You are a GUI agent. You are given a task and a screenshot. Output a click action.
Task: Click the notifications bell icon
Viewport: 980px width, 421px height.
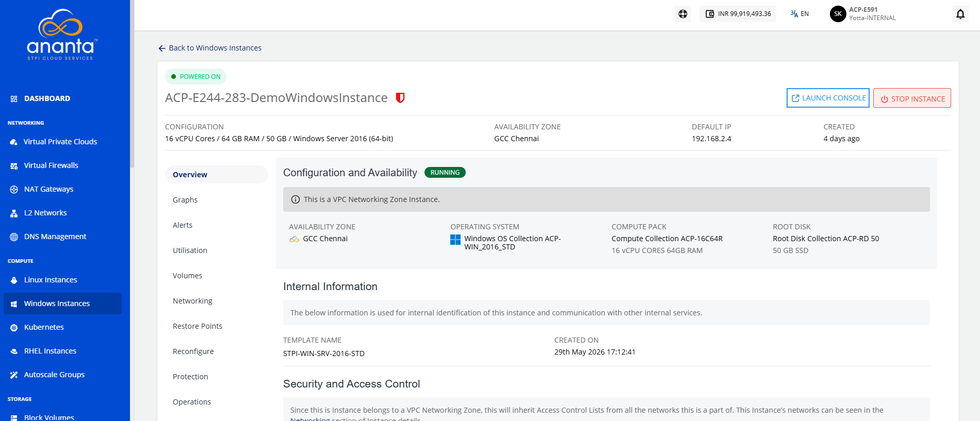coord(960,14)
